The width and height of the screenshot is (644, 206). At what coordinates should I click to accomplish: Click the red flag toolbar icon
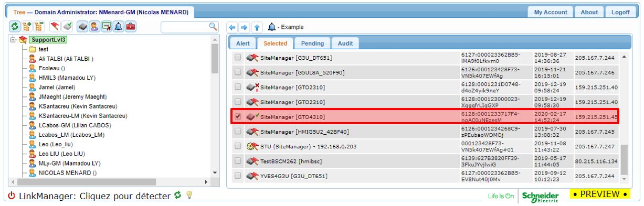point(55,26)
